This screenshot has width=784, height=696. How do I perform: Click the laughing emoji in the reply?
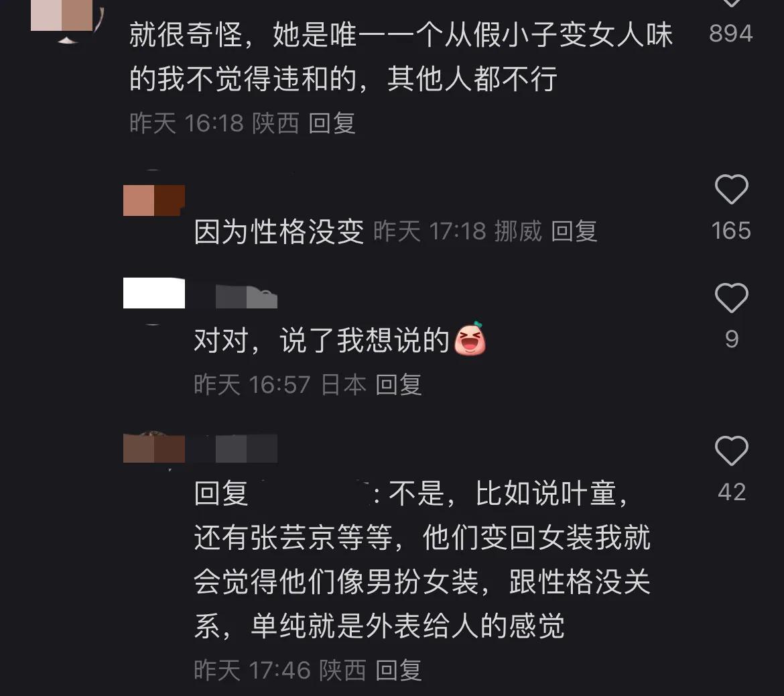tap(470, 339)
